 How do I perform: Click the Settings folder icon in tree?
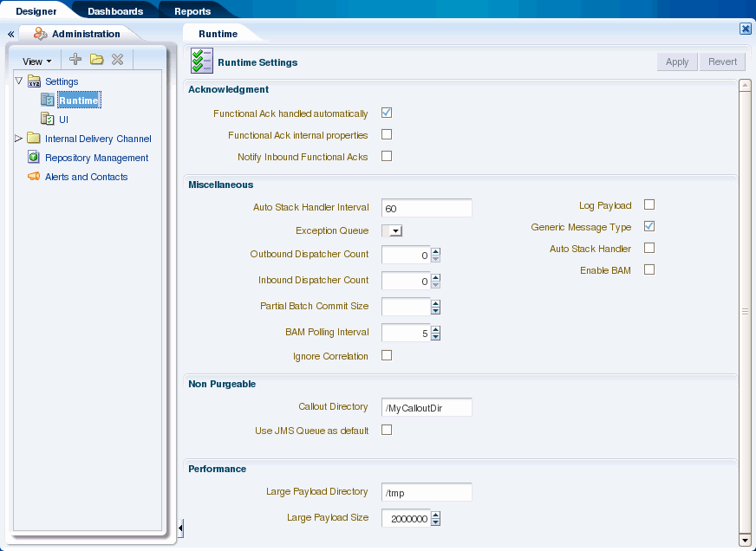click(x=34, y=81)
